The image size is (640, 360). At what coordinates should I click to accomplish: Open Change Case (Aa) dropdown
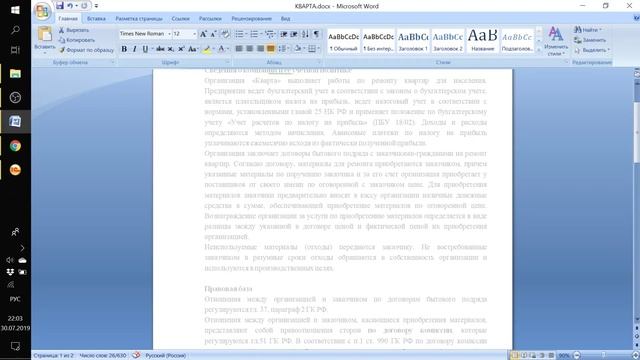tap(193, 49)
